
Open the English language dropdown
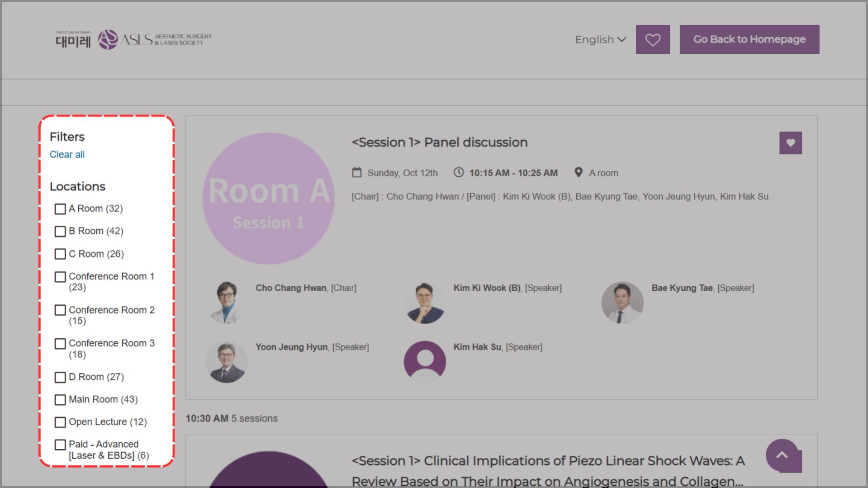pos(600,40)
